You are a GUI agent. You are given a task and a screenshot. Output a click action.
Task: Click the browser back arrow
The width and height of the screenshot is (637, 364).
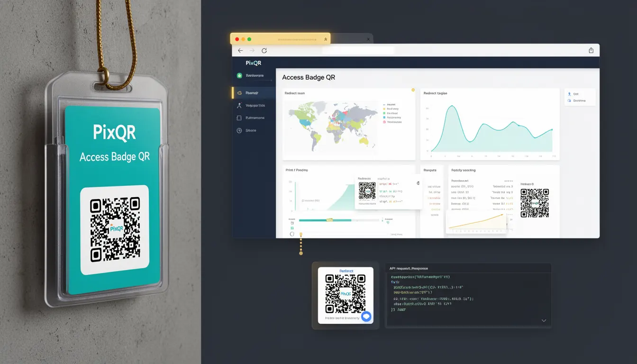240,50
